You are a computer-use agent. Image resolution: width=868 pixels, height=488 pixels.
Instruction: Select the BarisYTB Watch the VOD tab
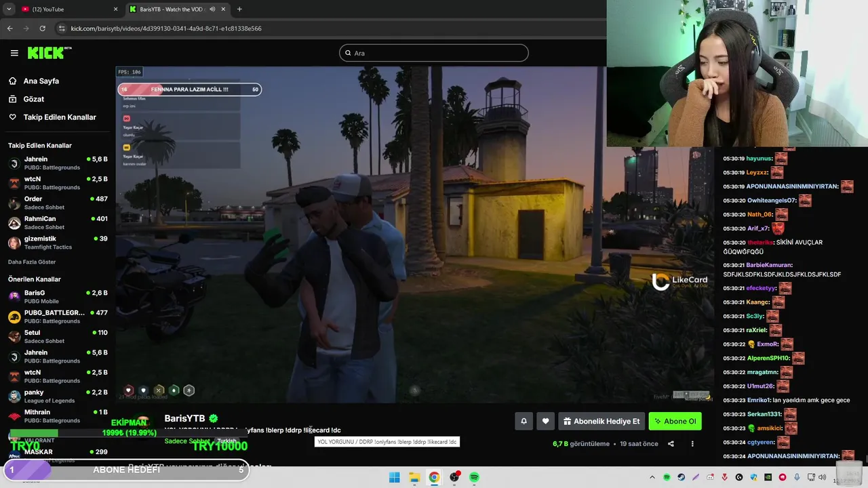click(x=176, y=9)
